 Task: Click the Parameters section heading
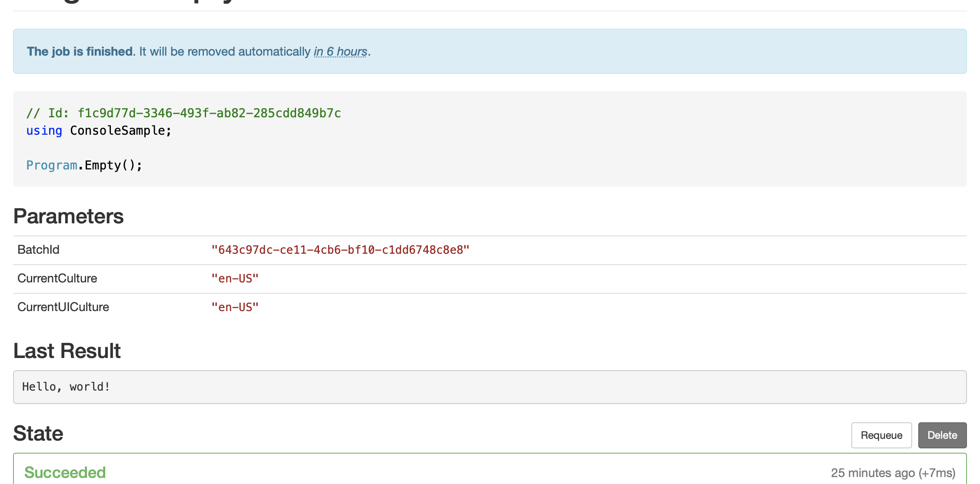(68, 216)
